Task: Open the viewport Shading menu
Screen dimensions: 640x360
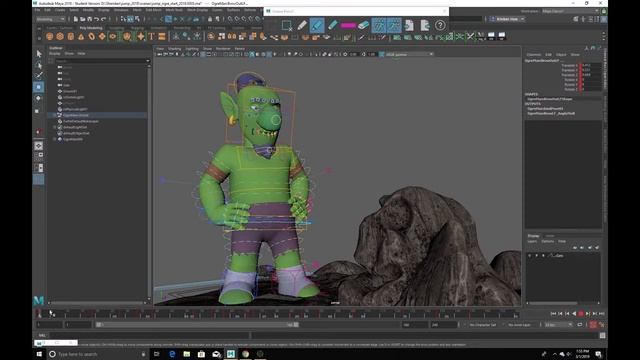Action: 175,49
